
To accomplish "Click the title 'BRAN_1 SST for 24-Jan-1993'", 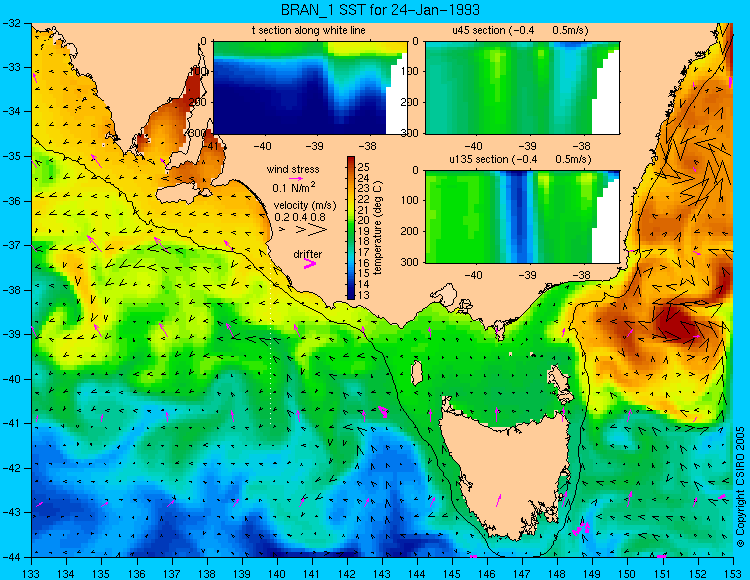I will point(380,10).
